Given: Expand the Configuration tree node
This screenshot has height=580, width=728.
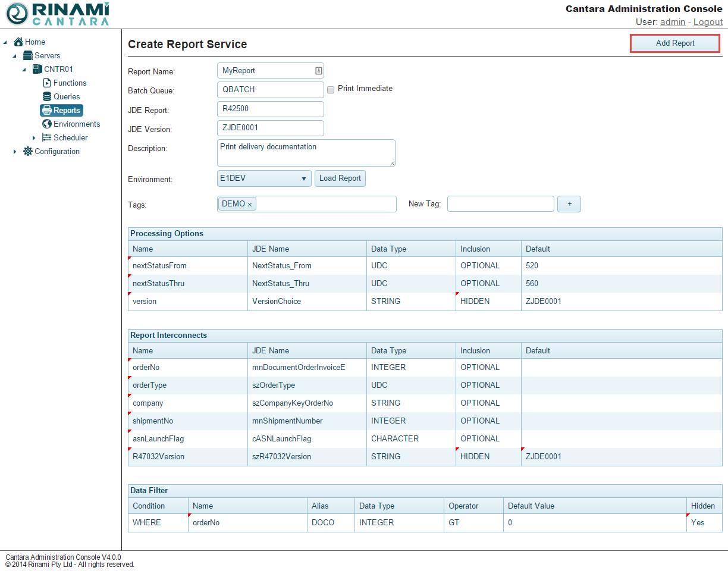Looking at the screenshot, I should click(15, 152).
